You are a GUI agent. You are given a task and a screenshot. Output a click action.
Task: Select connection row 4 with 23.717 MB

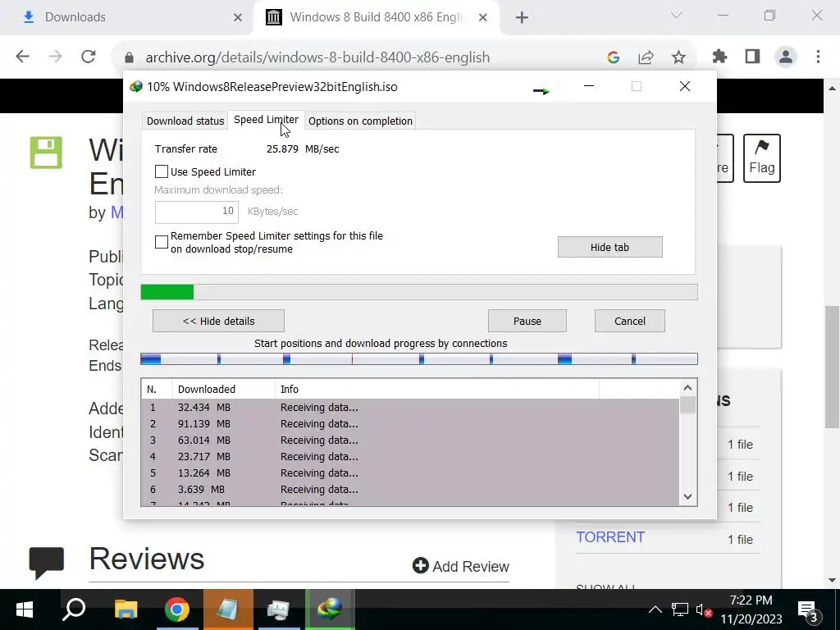coord(410,457)
